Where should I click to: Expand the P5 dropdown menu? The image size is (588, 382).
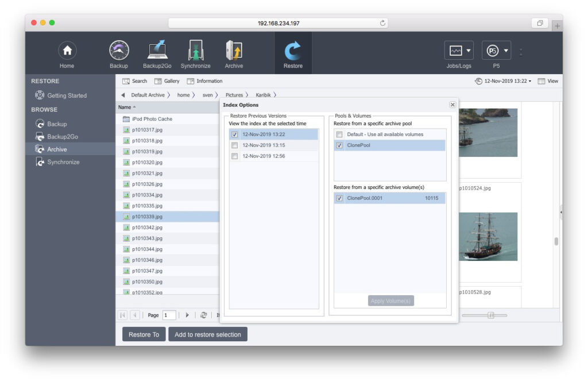496,51
